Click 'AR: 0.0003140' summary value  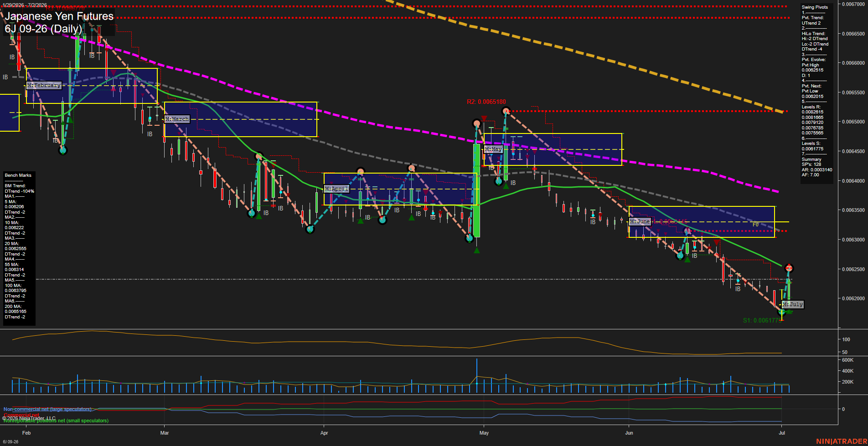[x=817, y=170]
